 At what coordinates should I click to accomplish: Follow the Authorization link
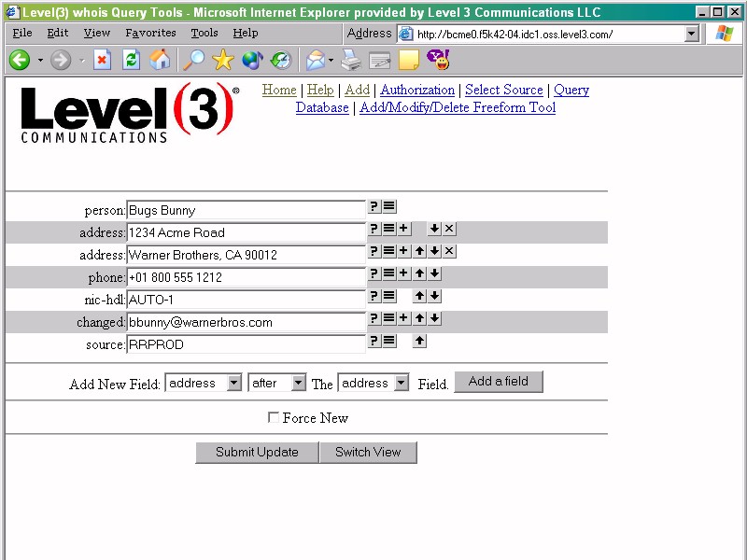416,90
